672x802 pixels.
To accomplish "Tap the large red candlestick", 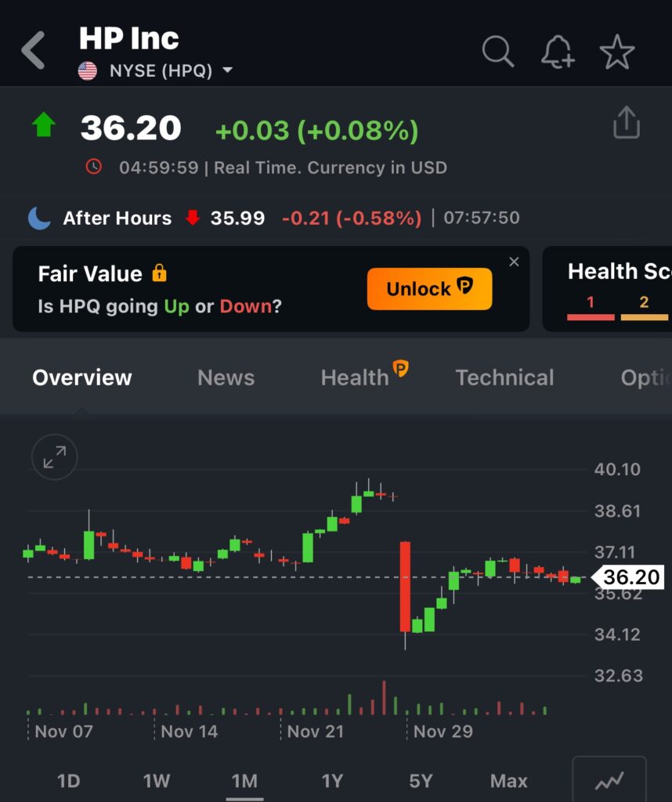I will [x=405, y=586].
